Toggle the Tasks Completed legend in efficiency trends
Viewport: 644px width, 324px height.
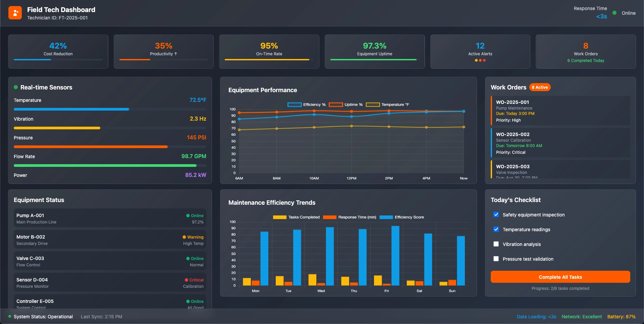click(296, 217)
